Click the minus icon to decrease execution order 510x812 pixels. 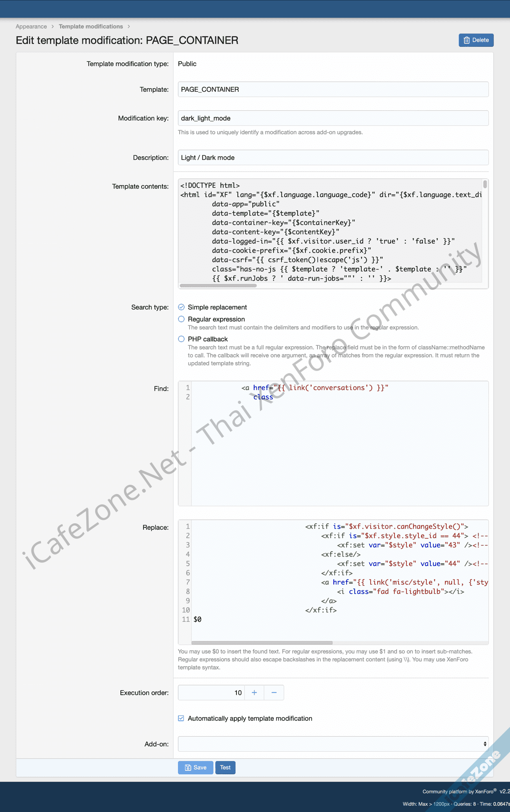(x=274, y=692)
